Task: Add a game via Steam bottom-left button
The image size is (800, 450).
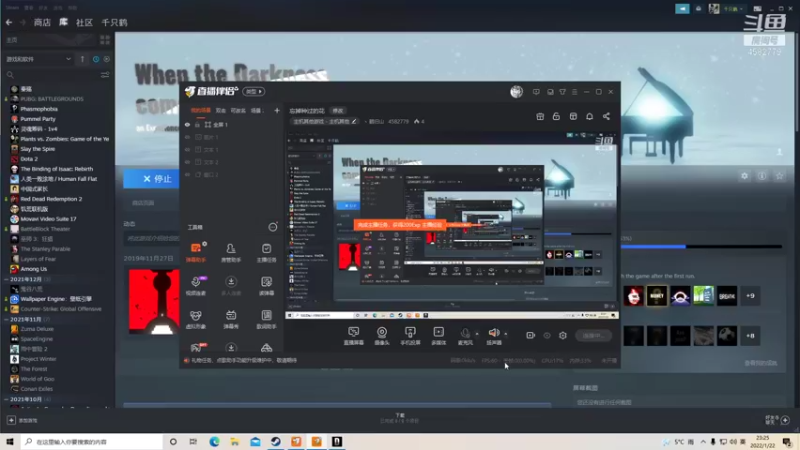Action: coord(23,420)
